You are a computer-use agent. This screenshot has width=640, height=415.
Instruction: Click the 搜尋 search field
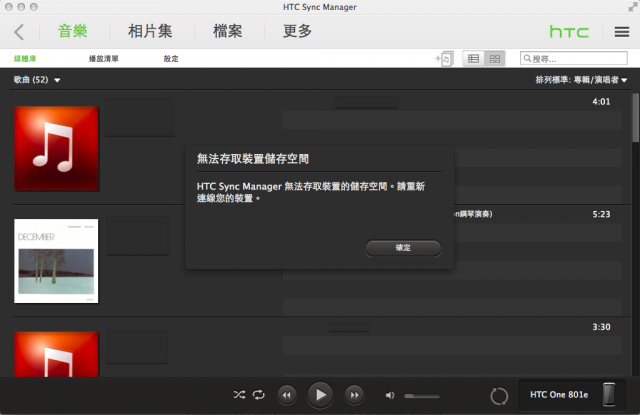click(573, 58)
